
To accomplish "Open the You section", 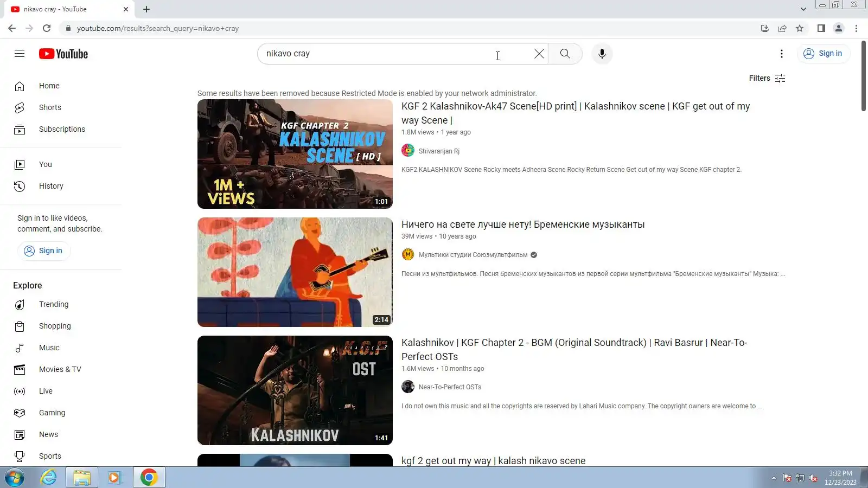I will 61,164.
